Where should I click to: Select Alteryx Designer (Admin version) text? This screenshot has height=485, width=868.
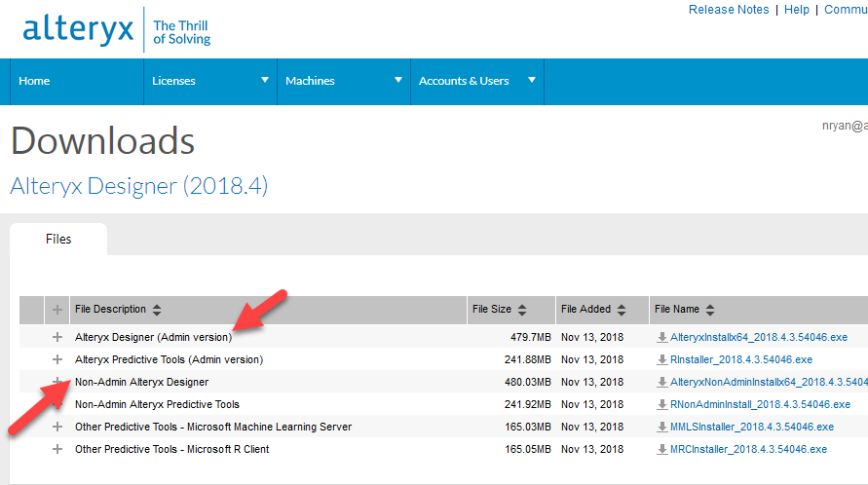153,337
